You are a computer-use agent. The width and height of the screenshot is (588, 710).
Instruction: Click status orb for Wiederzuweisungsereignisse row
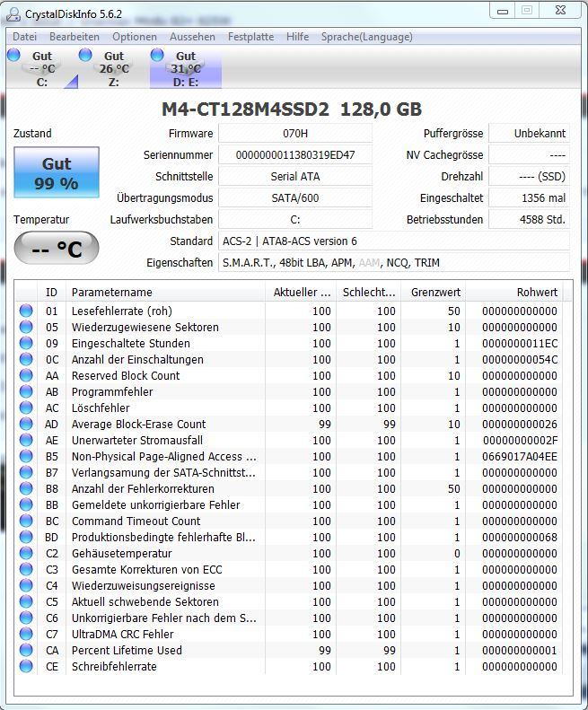coord(26,585)
